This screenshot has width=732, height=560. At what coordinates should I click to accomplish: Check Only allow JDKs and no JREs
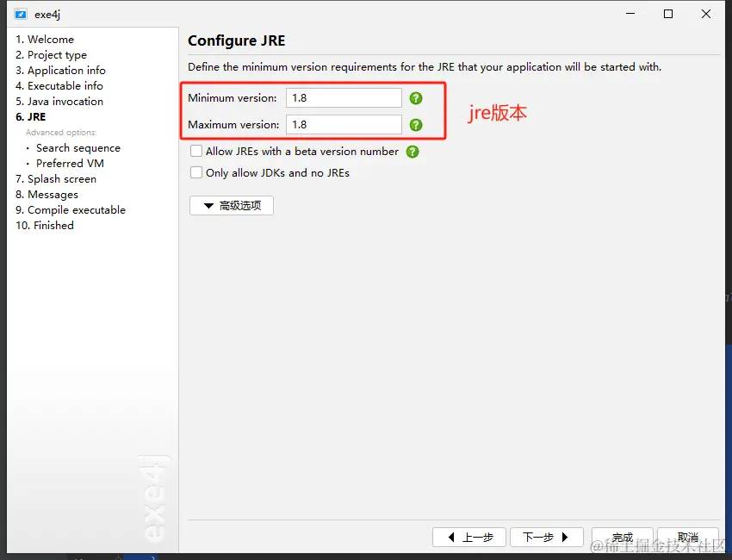click(196, 172)
